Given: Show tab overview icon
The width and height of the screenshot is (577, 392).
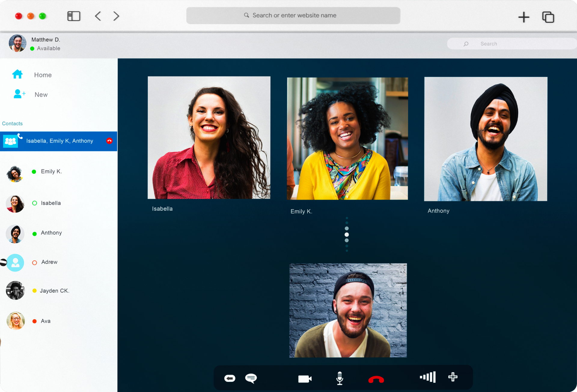Looking at the screenshot, I should 548,17.
